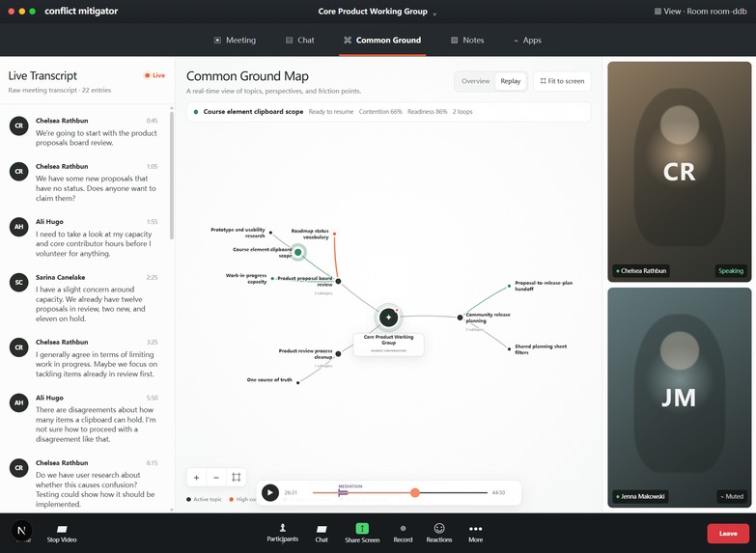Switch to Overview mode

[x=475, y=81]
